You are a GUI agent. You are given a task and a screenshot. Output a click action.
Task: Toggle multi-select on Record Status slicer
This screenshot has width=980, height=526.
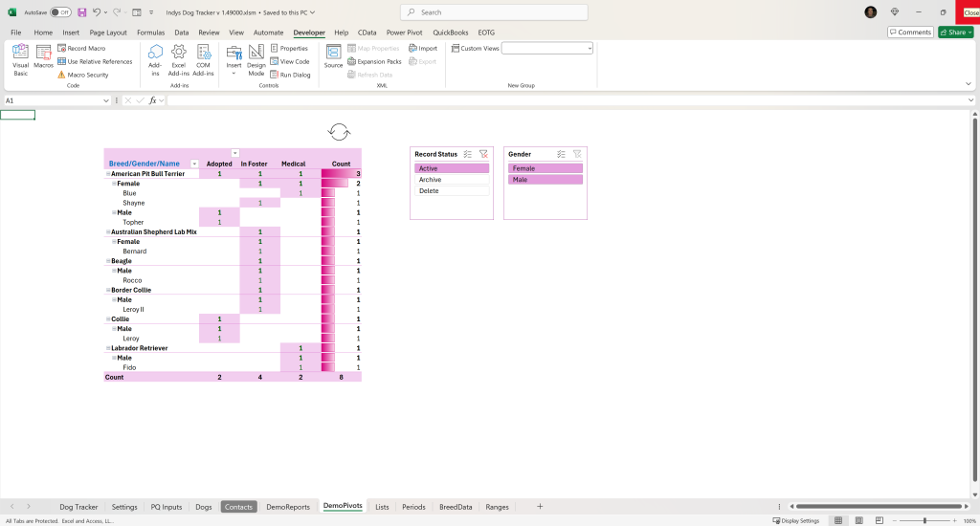(467, 154)
